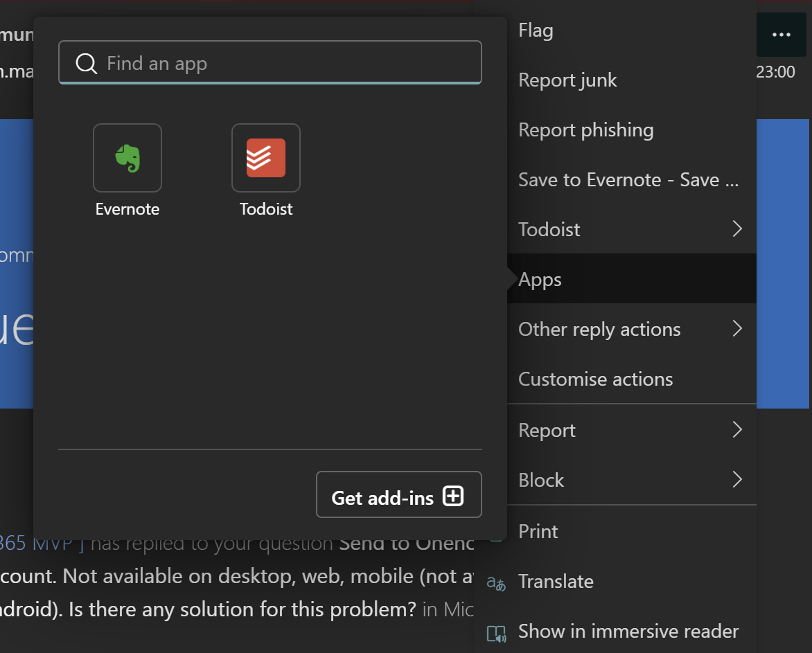Click the Translate language icon
The height and width of the screenshot is (653, 812).
coord(495,582)
